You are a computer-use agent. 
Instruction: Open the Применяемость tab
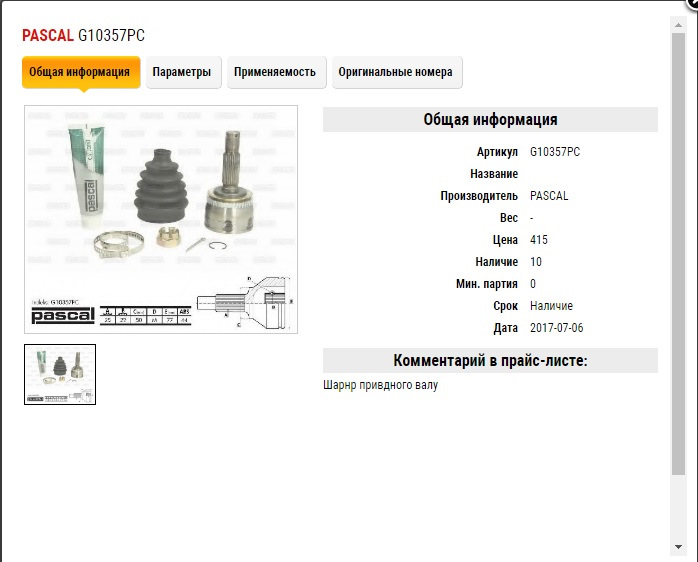pyautogui.click(x=276, y=72)
